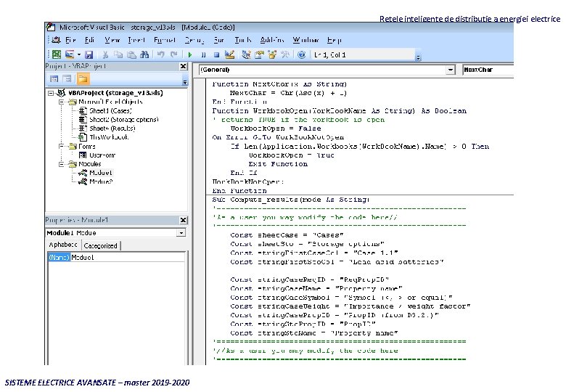Viewport: 566px width, 392px height.
Task: Open the File menu
Action: tap(71, 40)
